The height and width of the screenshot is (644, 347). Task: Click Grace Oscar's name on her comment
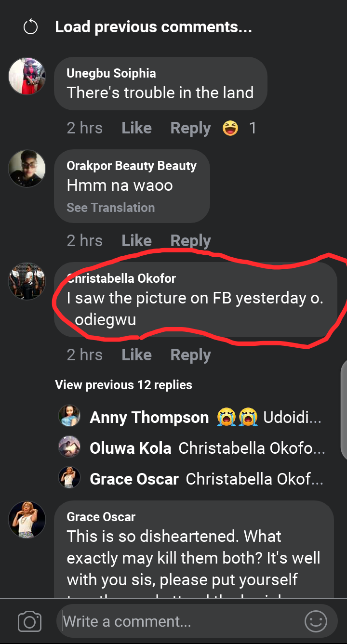click(x=101, y=517)
